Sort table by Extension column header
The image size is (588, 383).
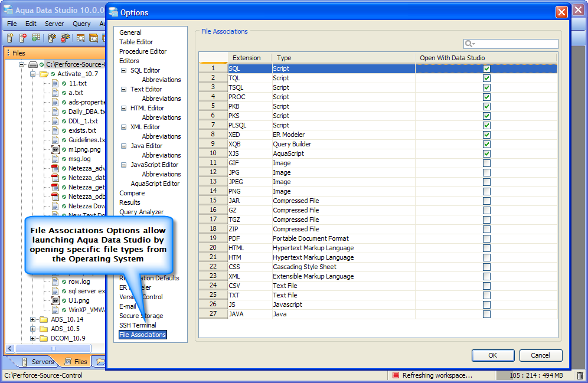pyautogui.click(x=249, y=58)
